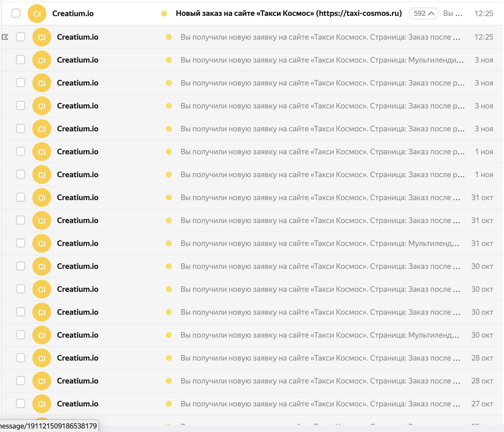Mark the 31 окт Мультиленд message read via its dot
This screenshot has width=504, height=432.
(x=169, y=243)
